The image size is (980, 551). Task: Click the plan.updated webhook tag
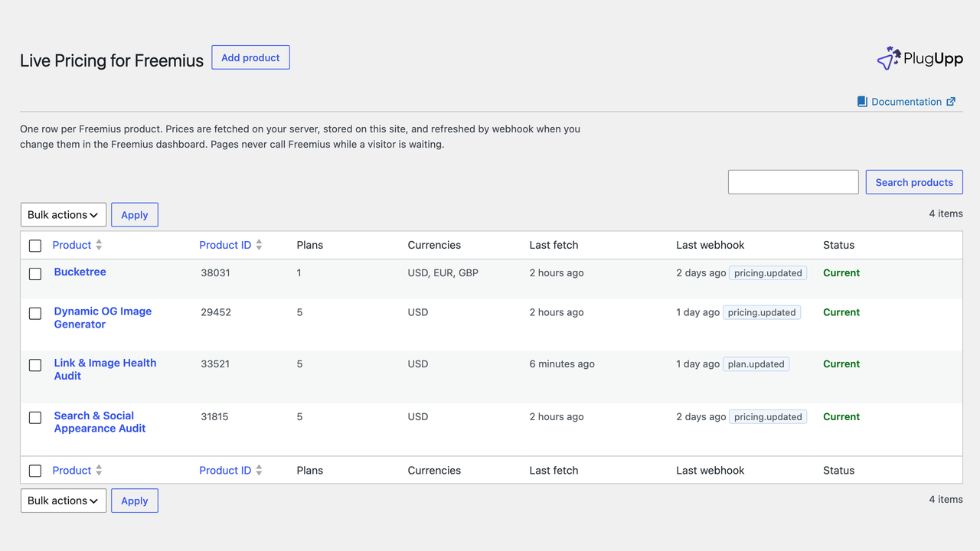point(756,364)
